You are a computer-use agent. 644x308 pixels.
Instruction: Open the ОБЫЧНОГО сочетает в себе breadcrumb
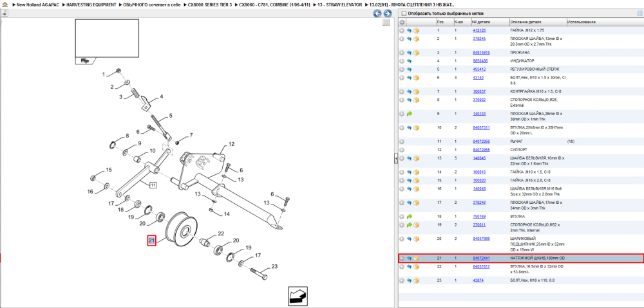[151, 5]
